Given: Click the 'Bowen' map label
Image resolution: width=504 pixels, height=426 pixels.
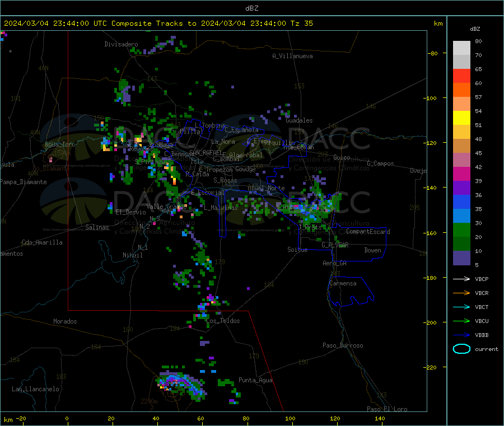Looking at the screenshot, I should 373,250.
